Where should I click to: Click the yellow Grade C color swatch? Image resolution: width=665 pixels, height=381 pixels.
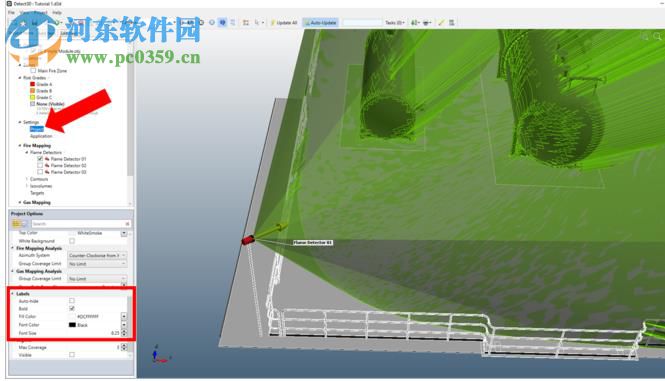[x=33, y=97]
